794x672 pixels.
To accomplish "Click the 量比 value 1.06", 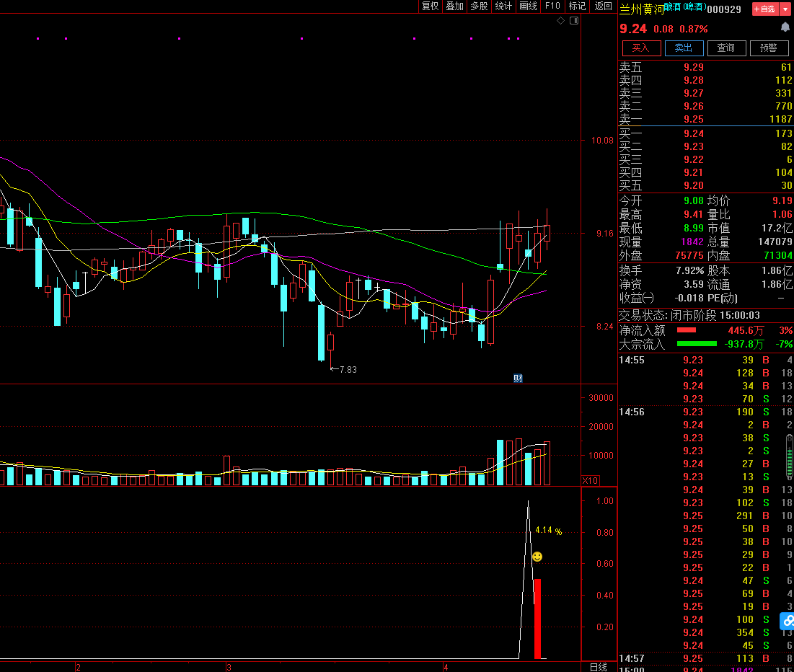I will (782, 215).
